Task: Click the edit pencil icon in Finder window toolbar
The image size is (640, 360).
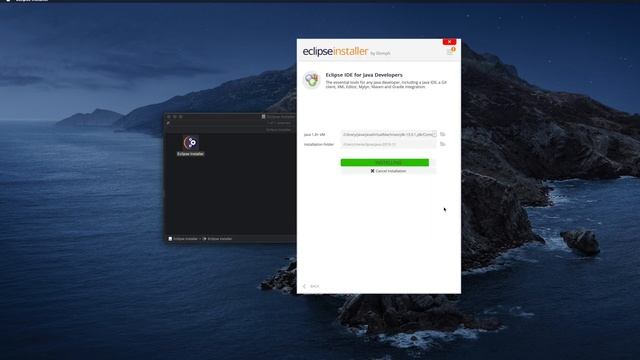Action: (x=168, y=123)
